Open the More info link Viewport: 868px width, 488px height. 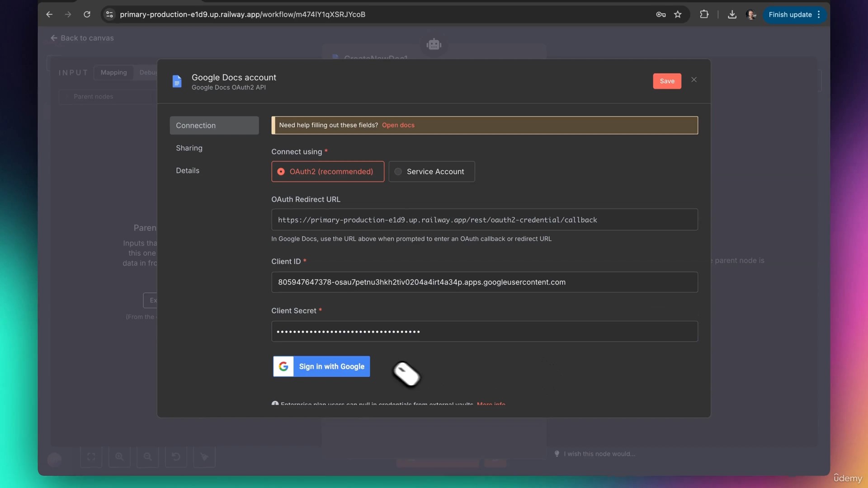[x=491, y=404]
